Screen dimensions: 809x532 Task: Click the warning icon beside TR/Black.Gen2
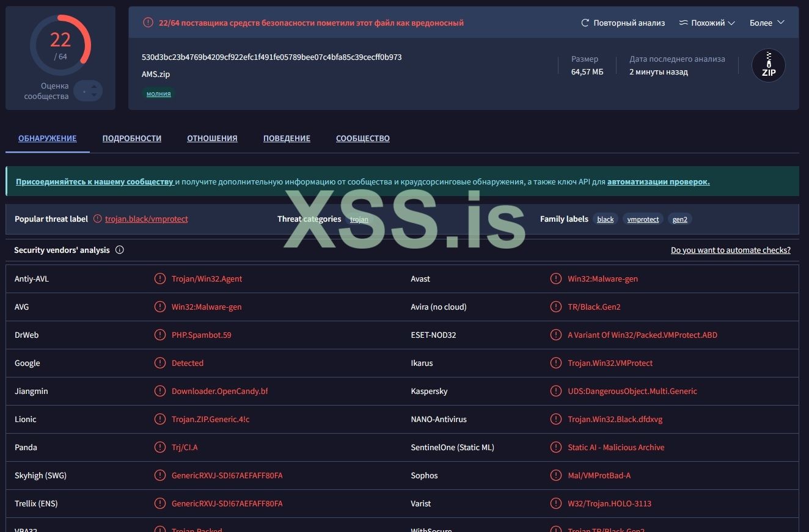pos(556,307)
